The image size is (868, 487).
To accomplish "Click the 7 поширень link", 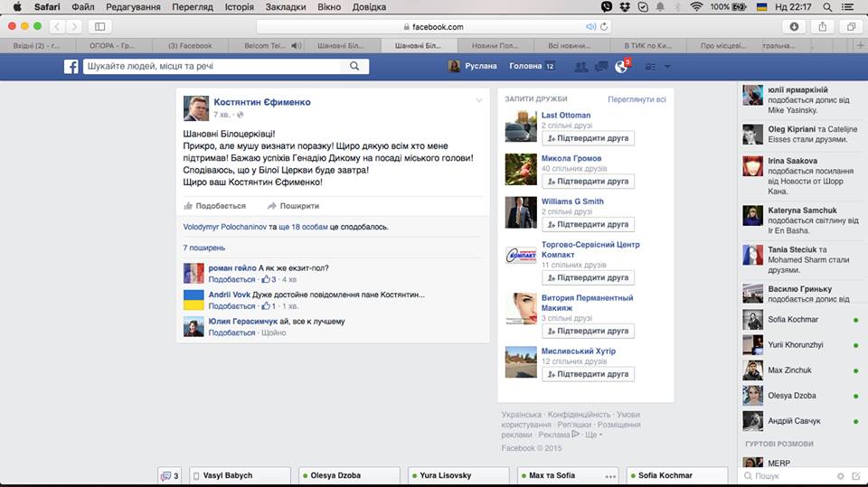I will [x=203, y=248].
